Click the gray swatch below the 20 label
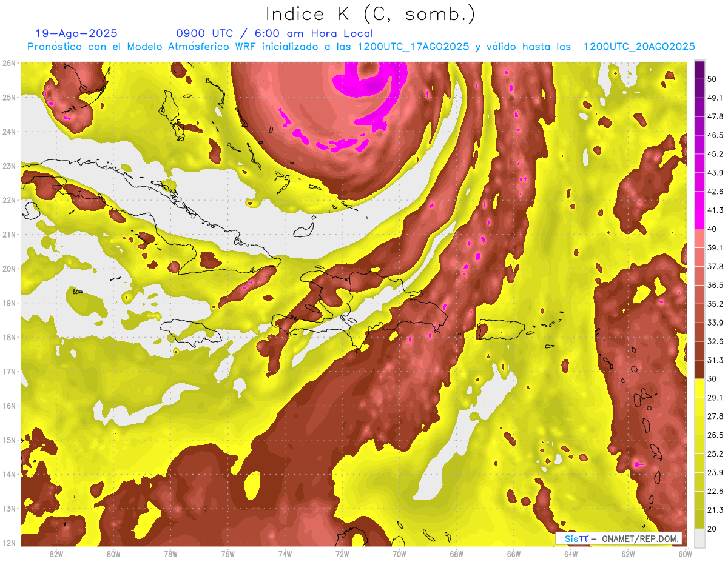The width and height of the screenshot is (728, 562). 699,537
